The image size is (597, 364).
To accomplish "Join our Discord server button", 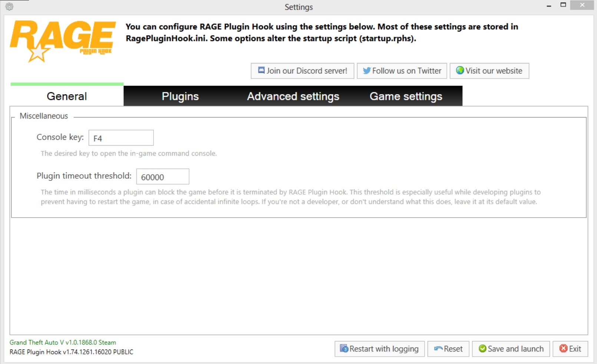I will tap(303, 71).
